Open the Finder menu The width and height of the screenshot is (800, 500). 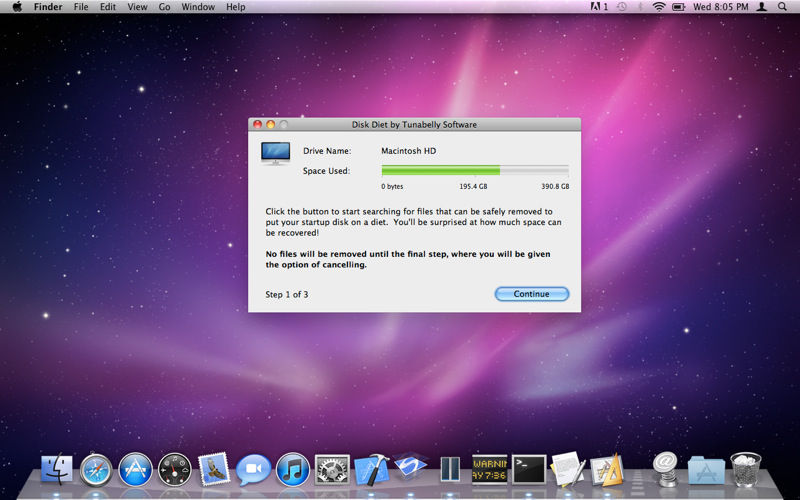pyautogui.click(x=48, y=7)
